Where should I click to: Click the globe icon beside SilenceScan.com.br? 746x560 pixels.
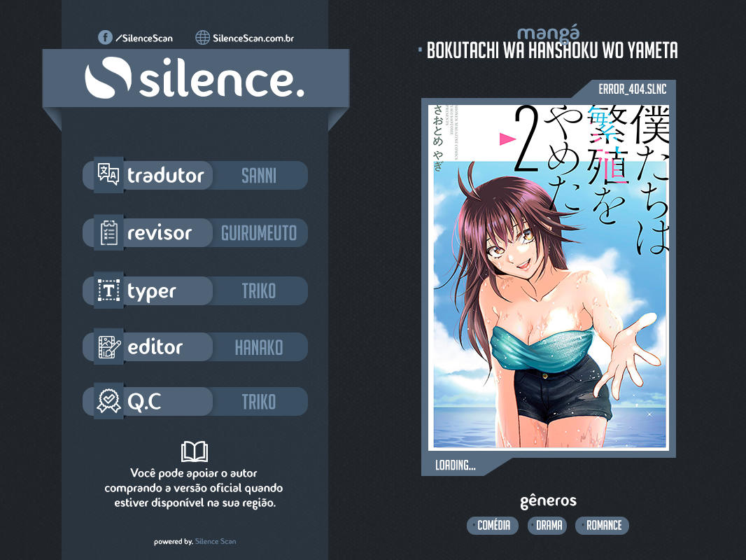click(203, 38)
